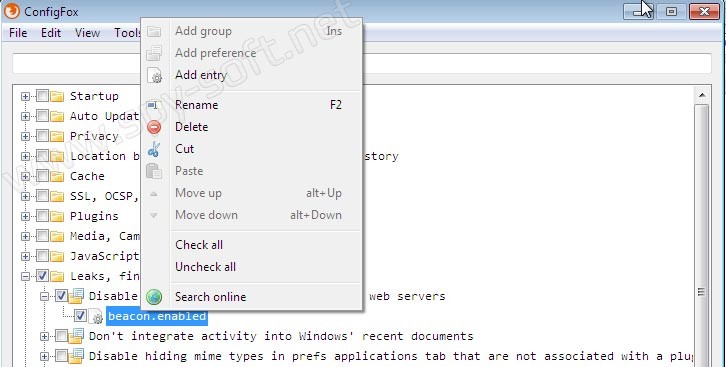Click the Media, Cam folder icon
This screenshot has width=726, height=367.
point(57,236)
